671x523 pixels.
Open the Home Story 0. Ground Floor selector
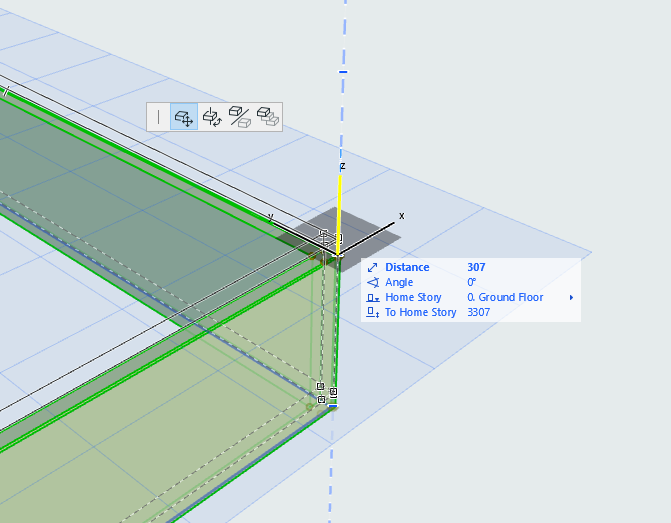pos(505,297)
